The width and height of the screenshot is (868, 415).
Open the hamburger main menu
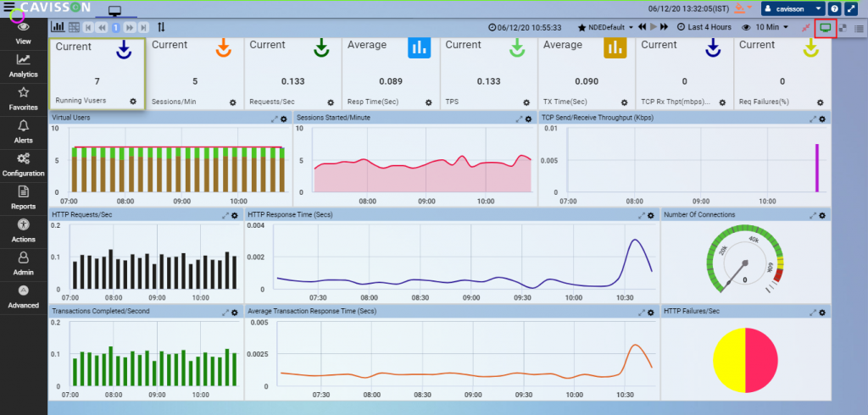point(9,7)
